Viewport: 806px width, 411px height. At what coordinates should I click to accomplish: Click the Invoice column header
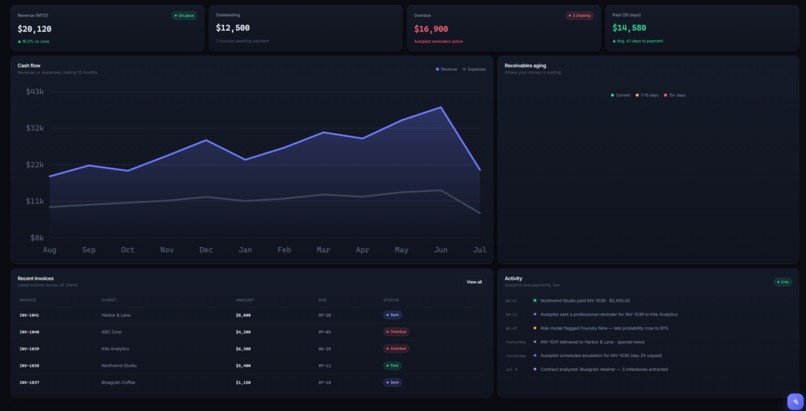tap(28, 300)
